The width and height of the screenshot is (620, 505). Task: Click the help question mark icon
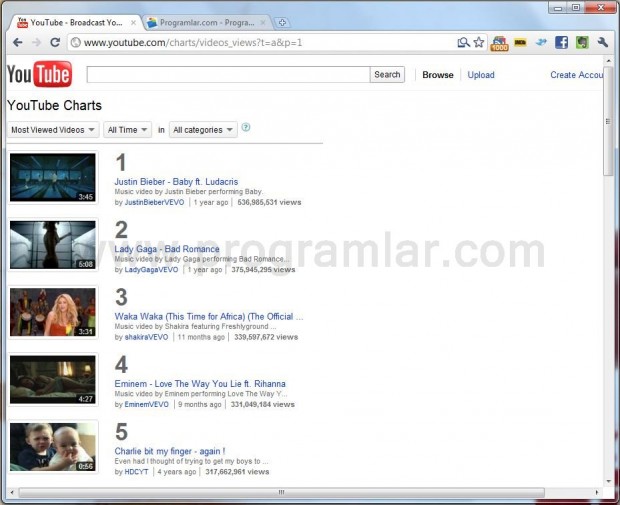tap(246, 127)
